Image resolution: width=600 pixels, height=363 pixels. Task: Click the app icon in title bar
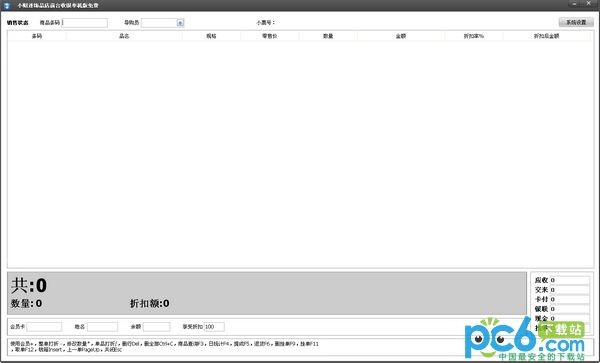click(x=7, y=5)
